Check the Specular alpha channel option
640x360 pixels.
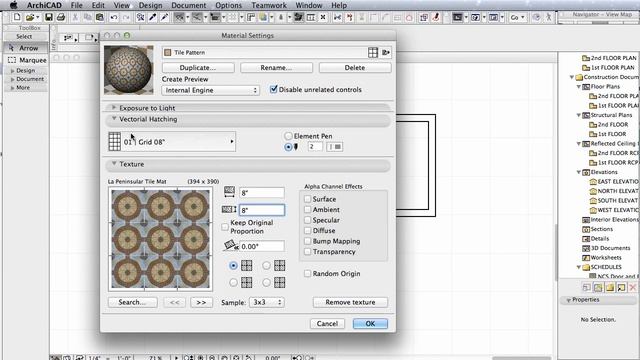pyautogui.click(x=307, y=220)
